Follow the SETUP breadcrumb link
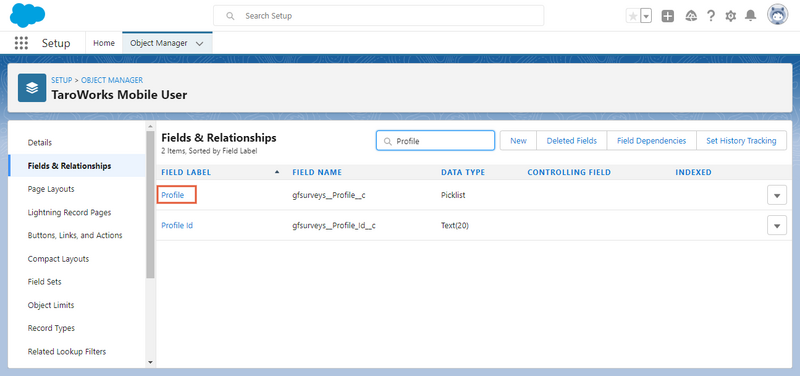Viewport: 800px width, 376px height. pos(62,80)
